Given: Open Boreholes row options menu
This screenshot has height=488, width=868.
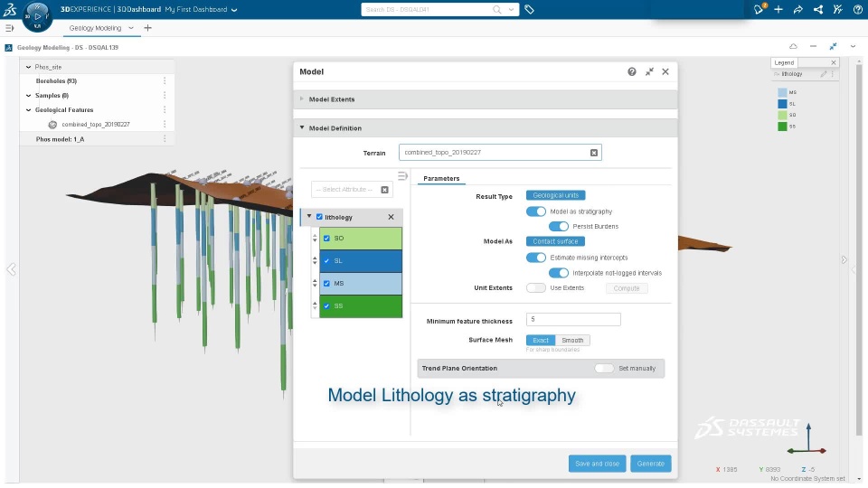Looking at the screenshot, I should tap(165, 80).
